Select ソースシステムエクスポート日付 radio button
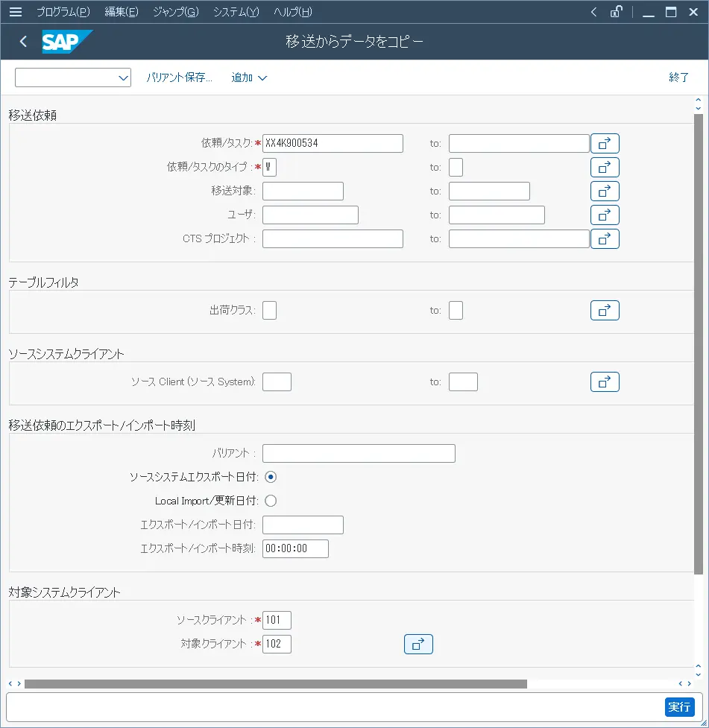 pos(271,477)
